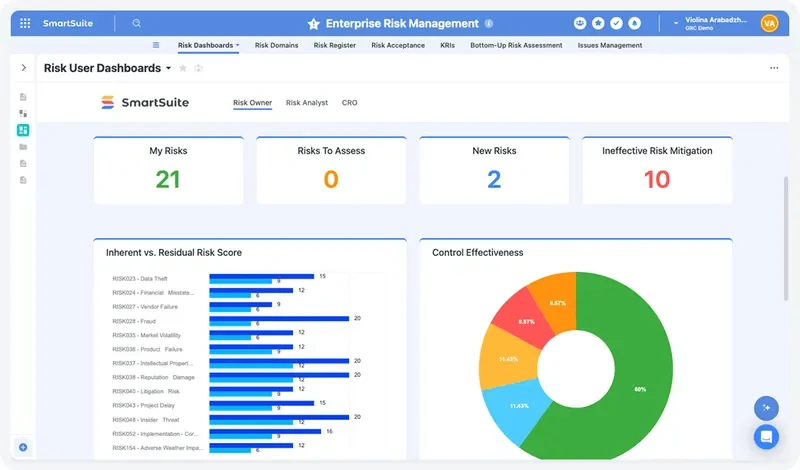
Task: Switch to the Risk Acceptance tab
Action: pos(398,45)
